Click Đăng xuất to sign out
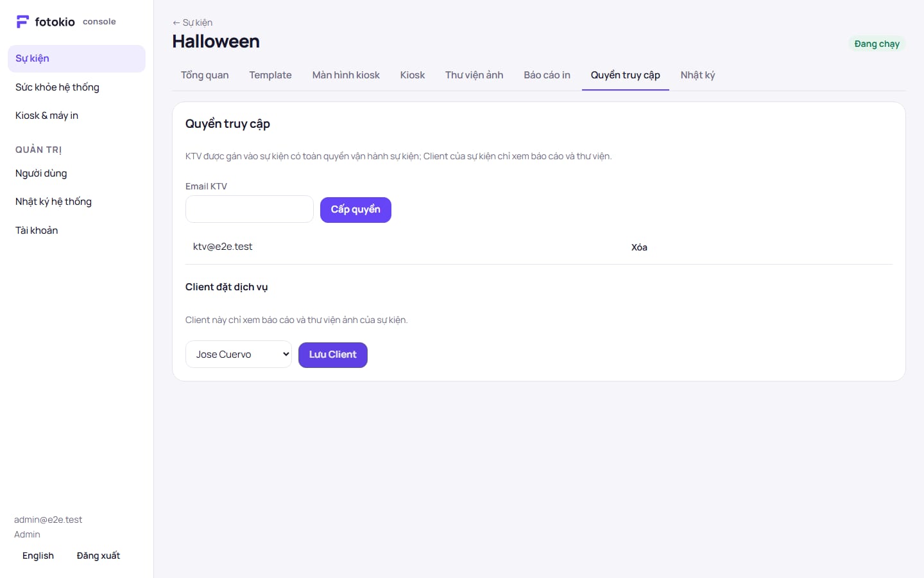Image resolution: width=924 pixels, height=578 pixels. [98, 556]
